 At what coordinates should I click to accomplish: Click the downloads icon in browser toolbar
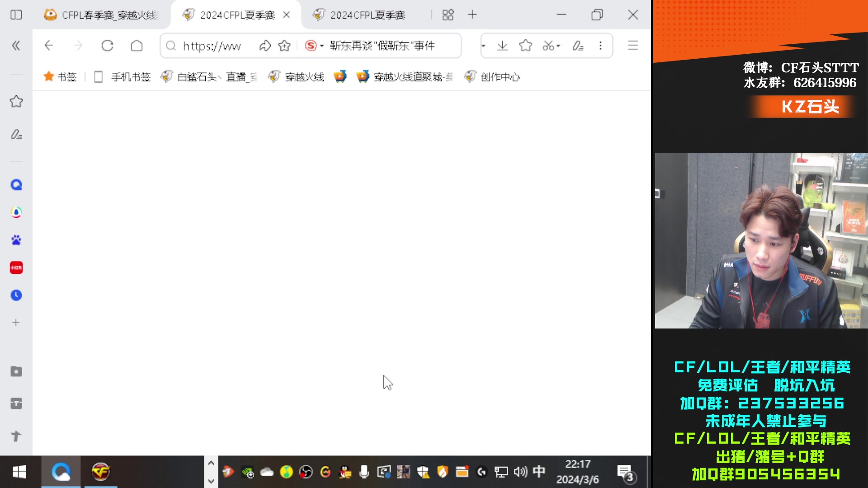point(502,46)
